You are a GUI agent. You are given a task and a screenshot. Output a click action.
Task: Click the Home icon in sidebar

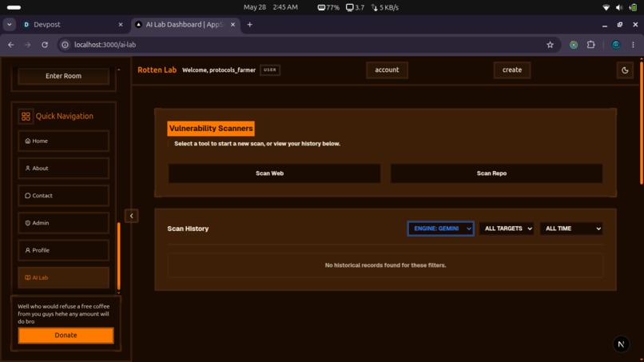click(27, 141)
